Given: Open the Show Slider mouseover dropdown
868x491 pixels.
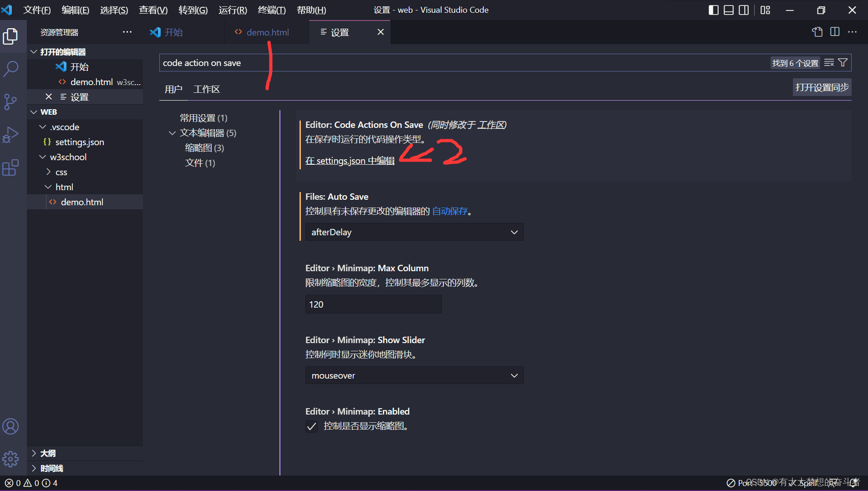Looking at the screenshot, I should 414,375.
